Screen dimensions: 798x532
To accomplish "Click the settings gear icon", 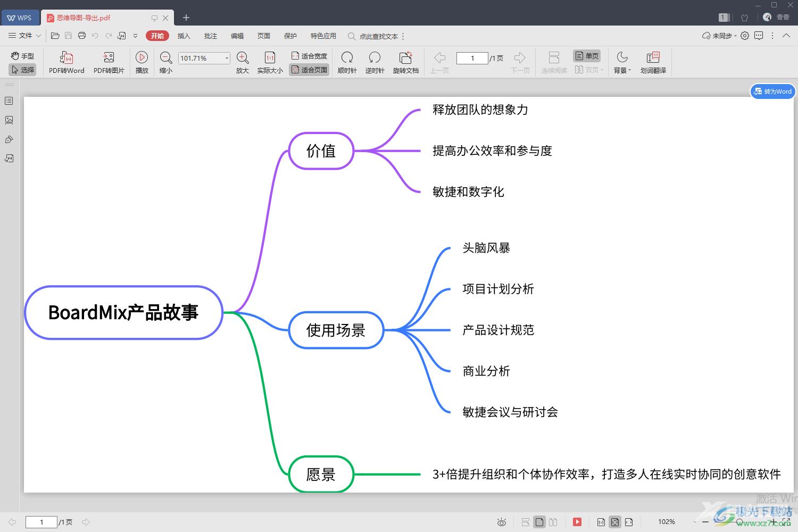I will tap(745, 36).
